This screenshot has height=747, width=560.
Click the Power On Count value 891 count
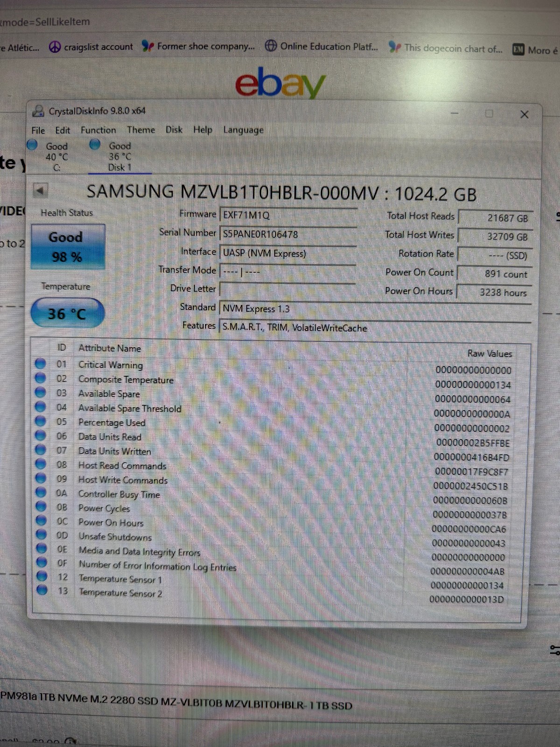pyautogui.click(x=495, y=274)
